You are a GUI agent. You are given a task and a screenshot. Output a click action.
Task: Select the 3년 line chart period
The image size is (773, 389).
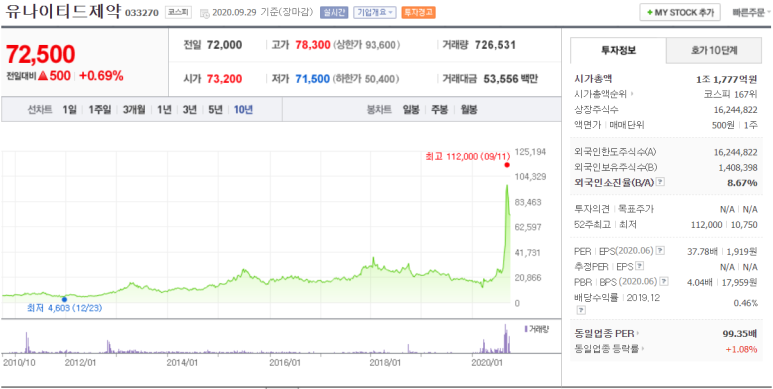pos(189,109)
